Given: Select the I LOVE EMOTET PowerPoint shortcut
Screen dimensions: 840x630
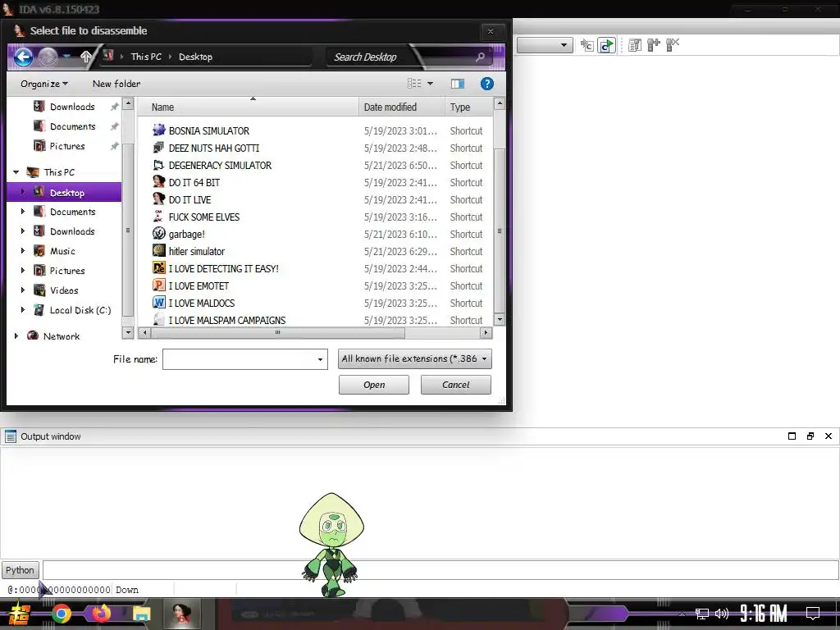Looking at the screenshot, I should (199, 286).
